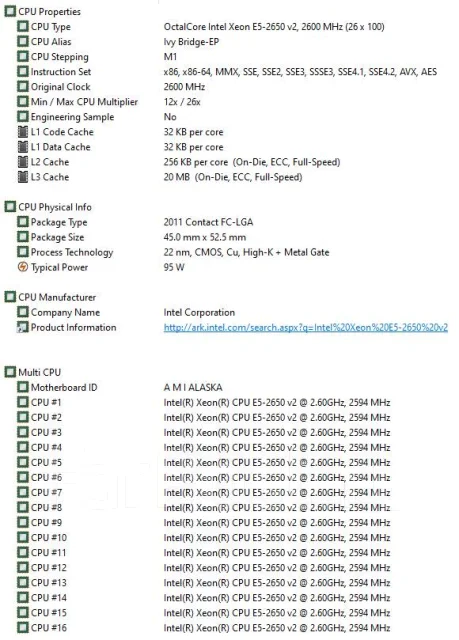Viewport: 459px width, 640px height.
Task: Click the 2011 Contact FC-LGA value
Action: [208, 222]
